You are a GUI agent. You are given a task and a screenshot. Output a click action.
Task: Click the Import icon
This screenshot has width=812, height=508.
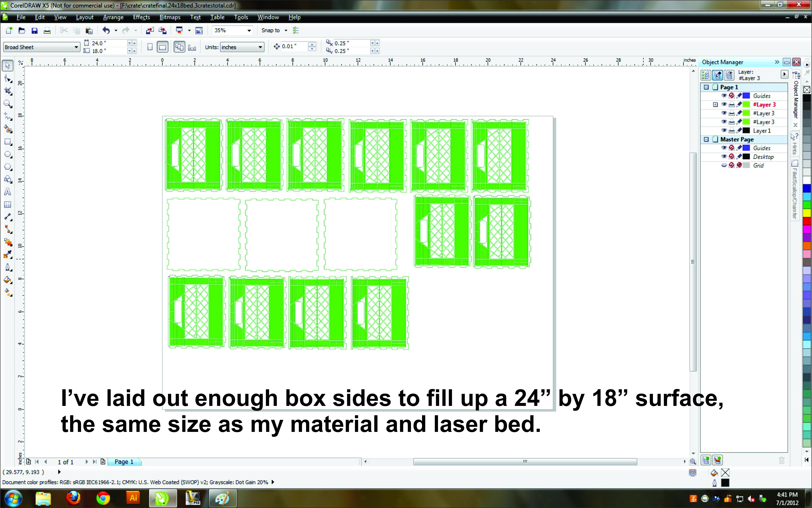pyautogui.click(x=150, y=31)
